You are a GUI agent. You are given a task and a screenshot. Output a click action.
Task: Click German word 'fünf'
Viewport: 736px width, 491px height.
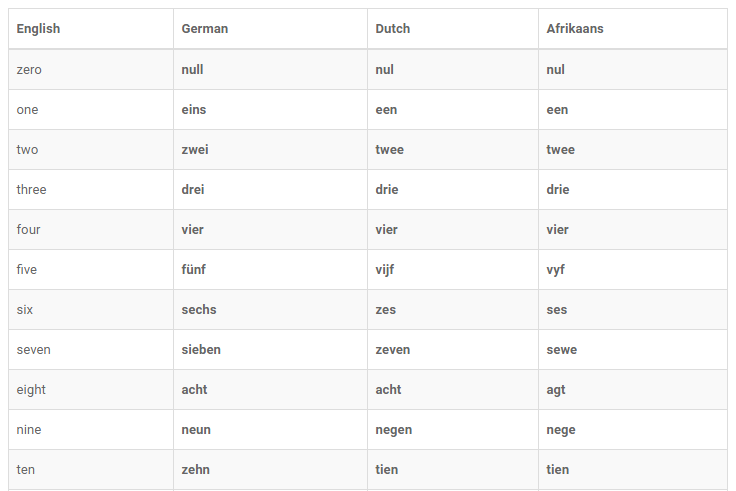[x=194, y=270]
